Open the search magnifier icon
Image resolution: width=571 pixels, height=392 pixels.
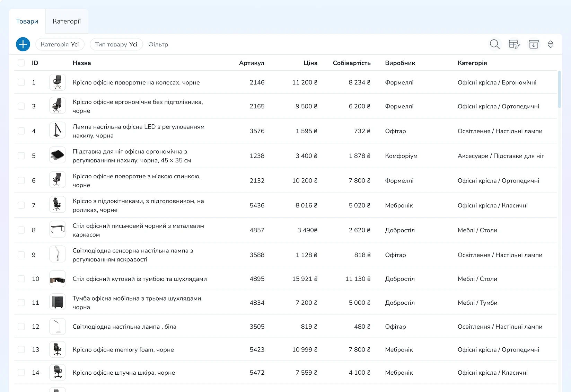pyautogui.click(x=494, y=44)
